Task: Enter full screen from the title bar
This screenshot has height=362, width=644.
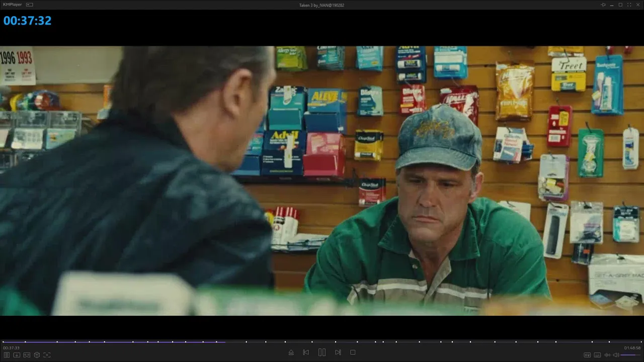Action: point(629,5)
